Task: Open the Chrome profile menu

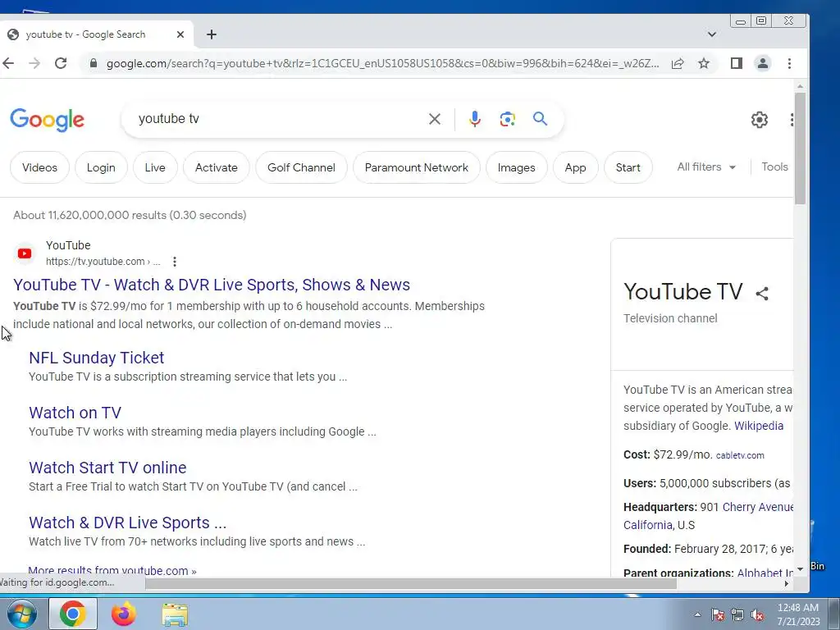Action: [x=762, y=63]
